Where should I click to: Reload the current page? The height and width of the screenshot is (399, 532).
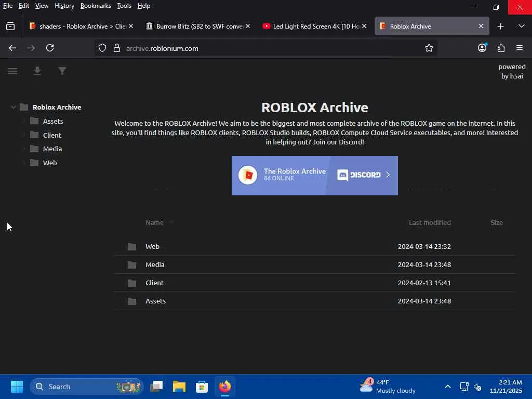(x=50, y=48)
